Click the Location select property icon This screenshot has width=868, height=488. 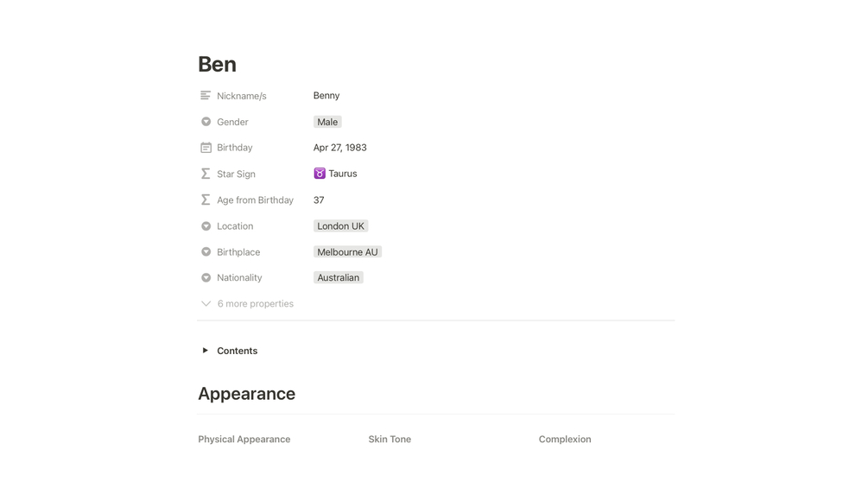pos(206,226)
